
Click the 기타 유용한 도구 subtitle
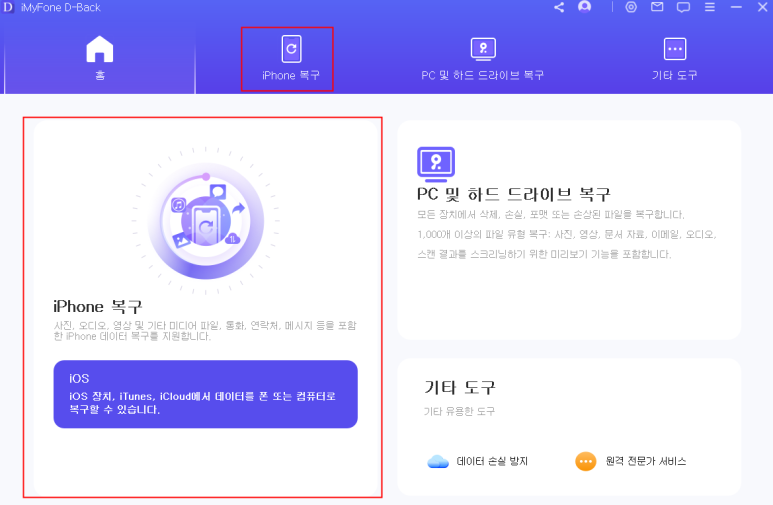(459, 411)
